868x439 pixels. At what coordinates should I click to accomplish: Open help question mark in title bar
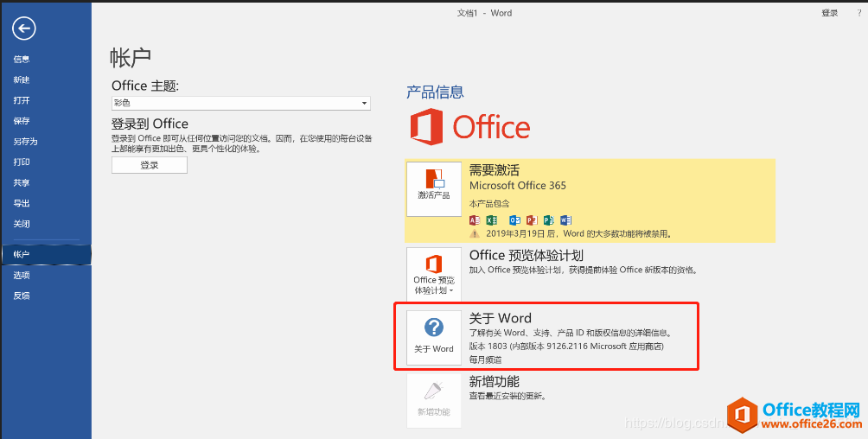[x=859, y=13]
